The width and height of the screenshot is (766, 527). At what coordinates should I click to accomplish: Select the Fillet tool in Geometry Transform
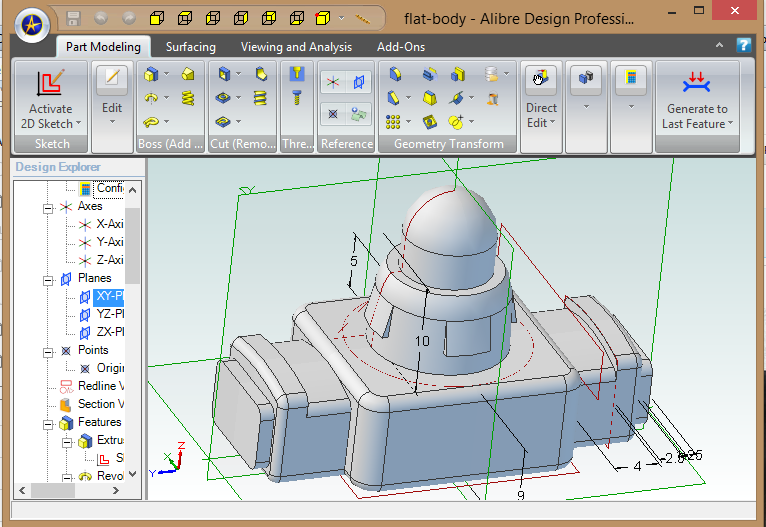(396, 74)
